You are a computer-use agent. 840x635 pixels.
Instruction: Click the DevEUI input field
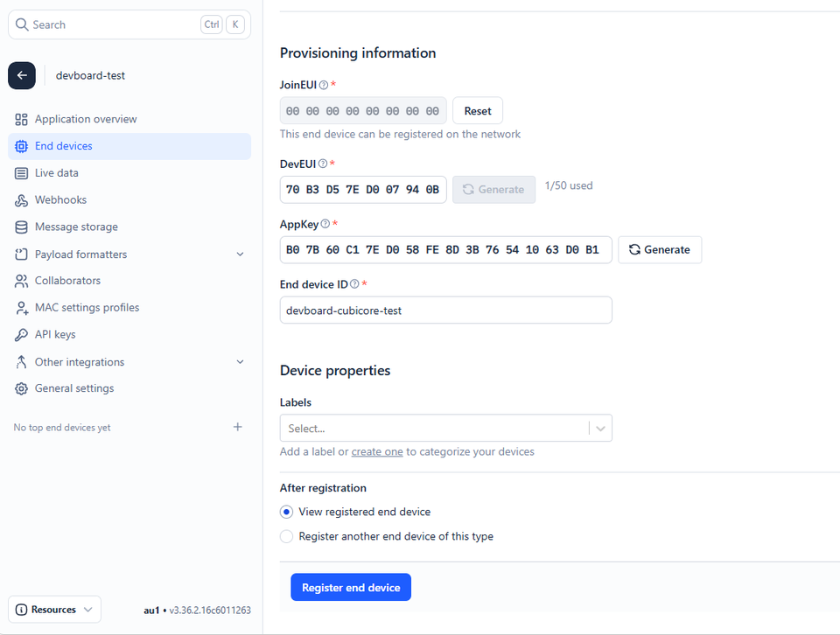pos(363,190)
